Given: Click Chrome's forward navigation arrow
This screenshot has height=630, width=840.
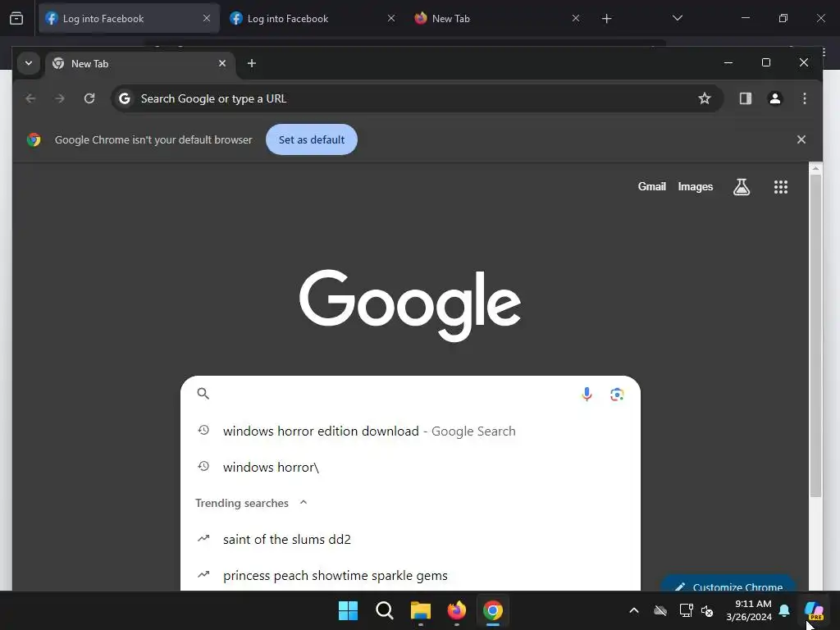Looking at the screenshot, I should pyautogui.click(x=60, y=98).
